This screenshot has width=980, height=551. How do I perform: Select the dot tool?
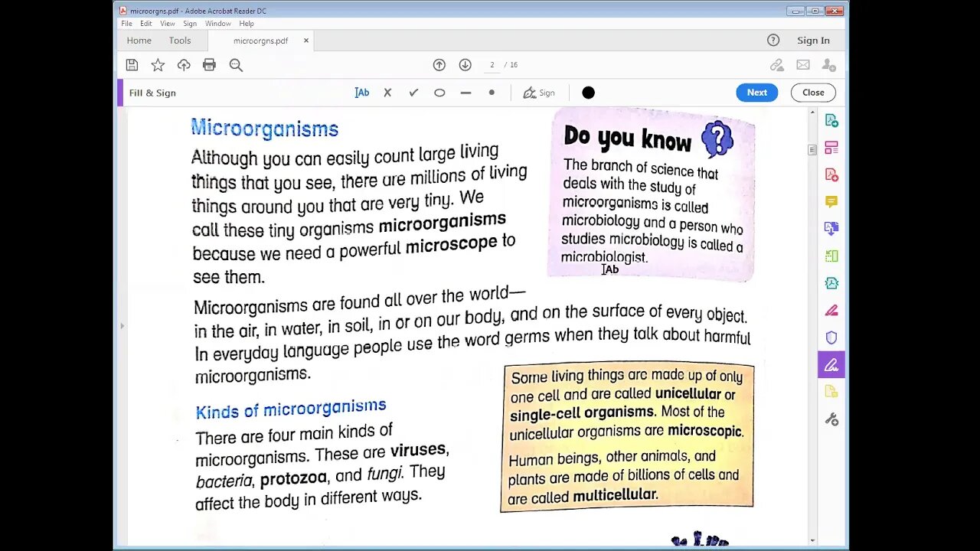[492, 93]
